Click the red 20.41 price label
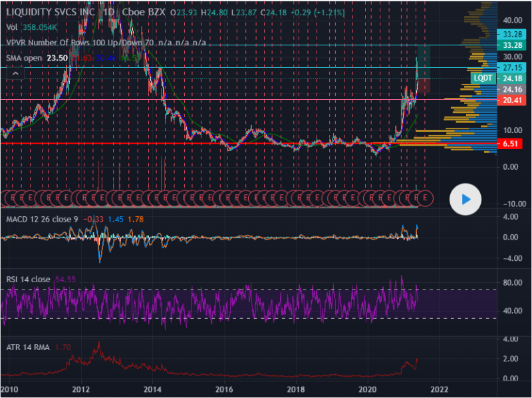 511,100
